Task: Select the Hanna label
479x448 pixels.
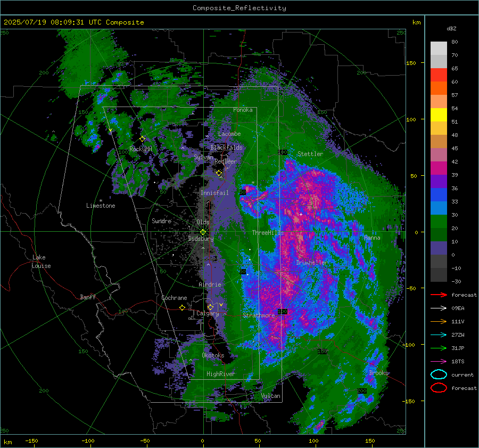Action: pyautogui.click(x=372, y=238)
